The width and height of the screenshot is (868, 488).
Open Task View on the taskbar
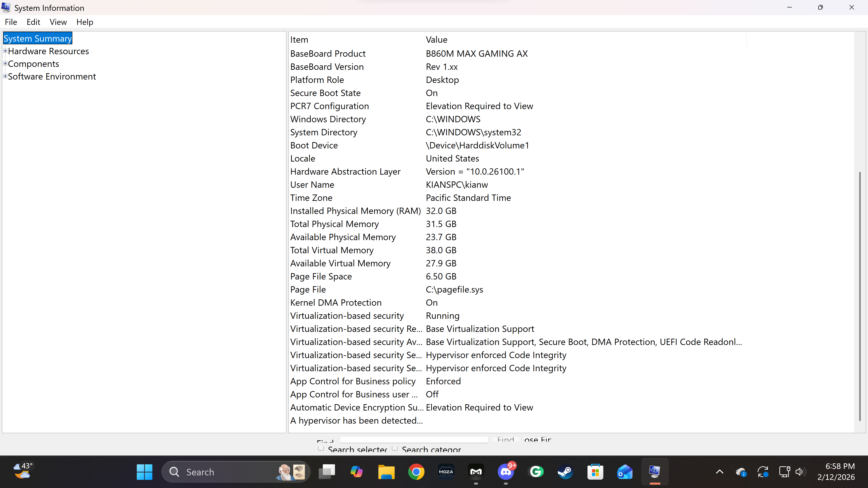coord(327,472)
